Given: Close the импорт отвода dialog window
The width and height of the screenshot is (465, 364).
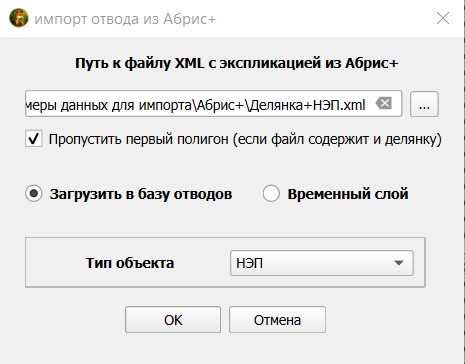Looking at the screenshot, I should [x=443, y=18].
